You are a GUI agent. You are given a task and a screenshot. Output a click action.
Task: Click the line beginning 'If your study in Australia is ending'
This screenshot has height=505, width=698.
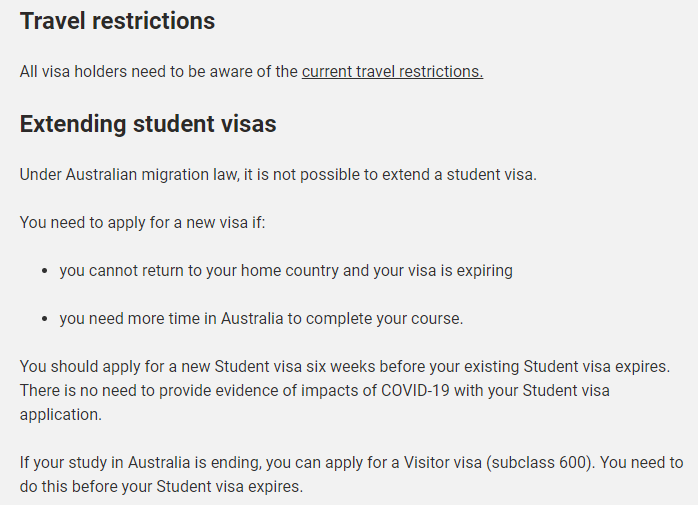352,463
